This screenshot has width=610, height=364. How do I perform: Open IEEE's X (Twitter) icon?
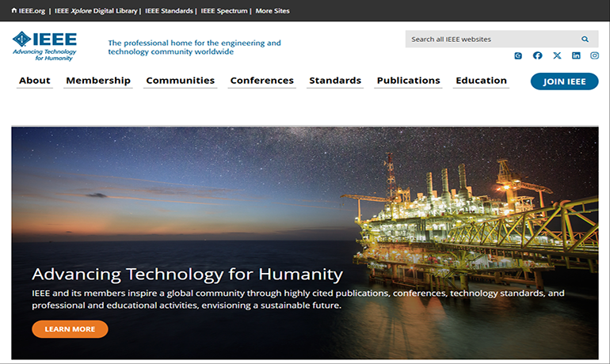[557, 55]
